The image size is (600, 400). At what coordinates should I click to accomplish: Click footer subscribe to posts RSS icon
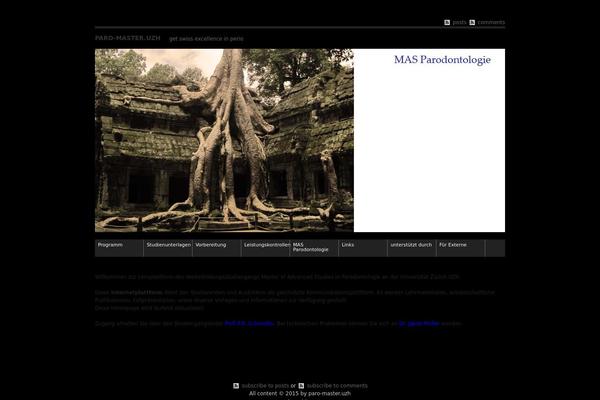236,386
